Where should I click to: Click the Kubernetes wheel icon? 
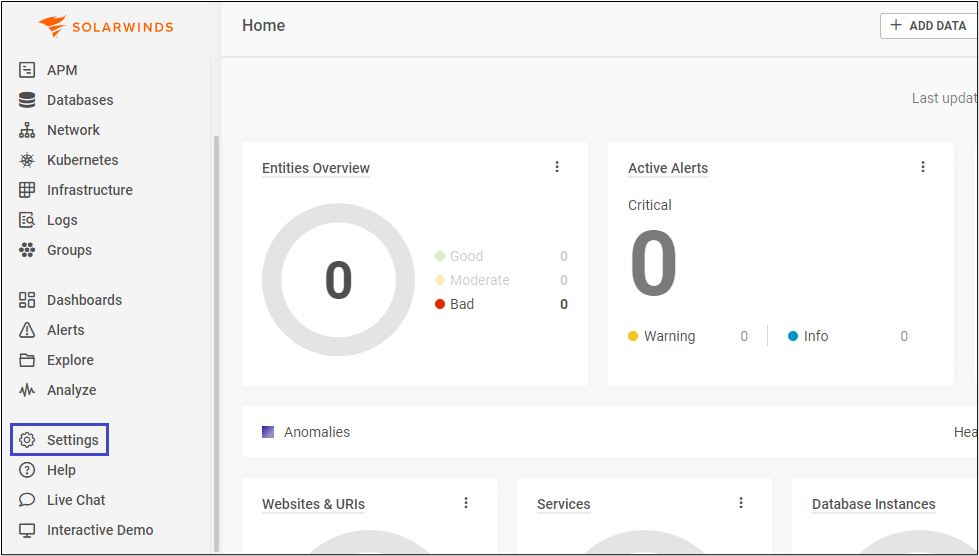(27, 160)
